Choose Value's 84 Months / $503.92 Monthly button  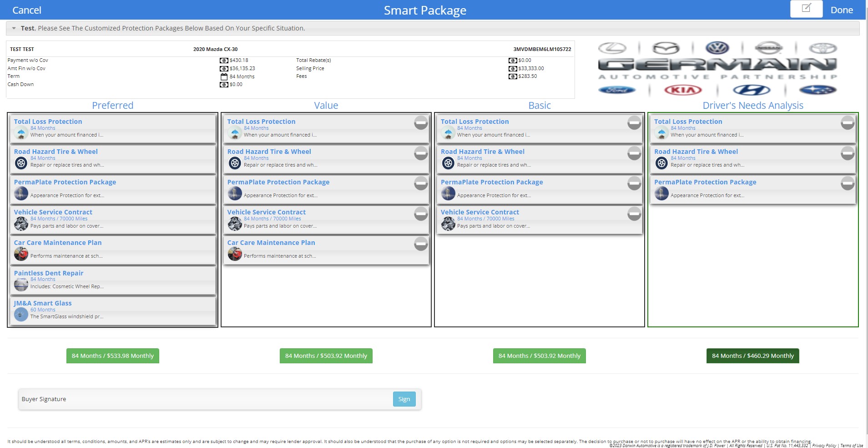coord(326,356)
